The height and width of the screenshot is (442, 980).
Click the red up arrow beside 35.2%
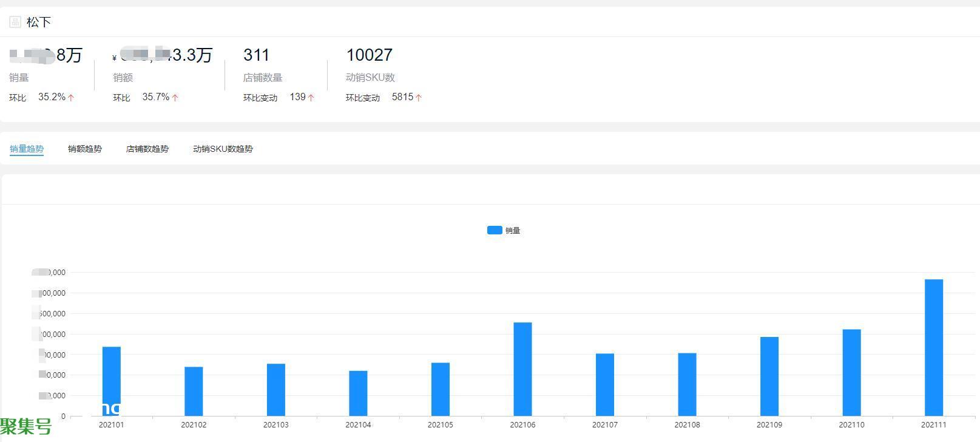[71, 97]
